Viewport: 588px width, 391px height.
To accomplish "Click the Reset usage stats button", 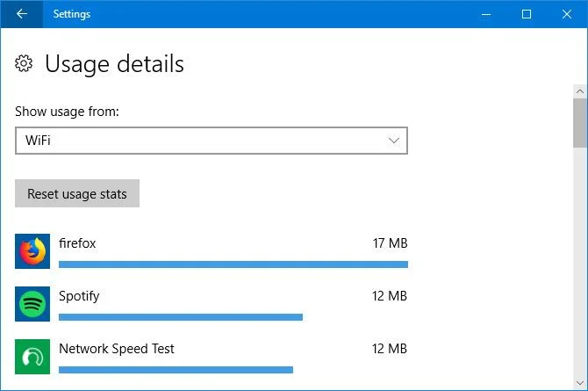I will (77, 193).
